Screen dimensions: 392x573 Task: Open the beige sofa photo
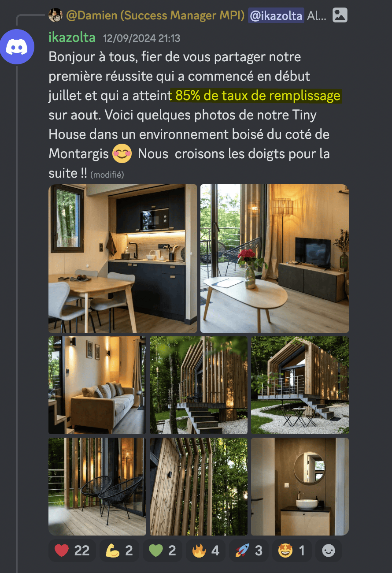tap(97, 385)
